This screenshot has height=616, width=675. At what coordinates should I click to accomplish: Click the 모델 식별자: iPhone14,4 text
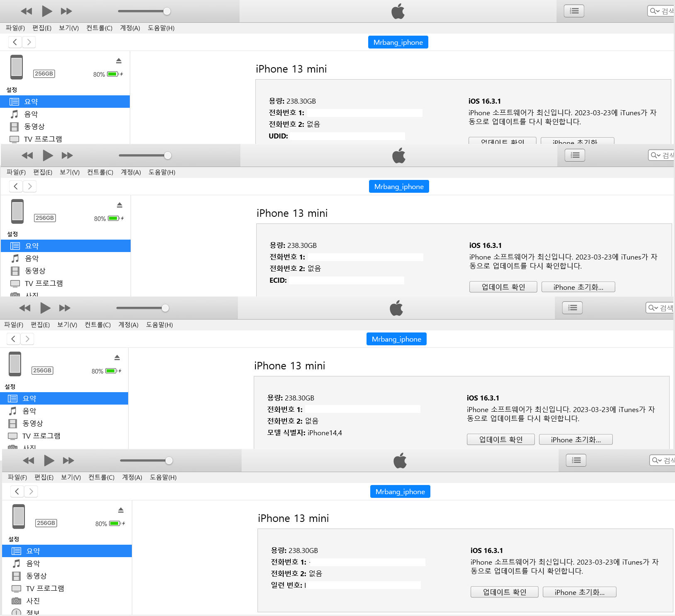(x=305, y=433)
